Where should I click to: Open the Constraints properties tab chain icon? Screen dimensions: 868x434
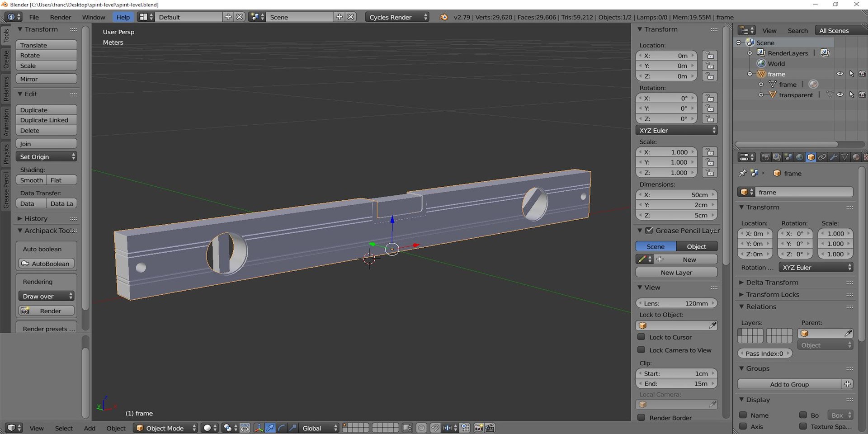(x=822, y=157)
